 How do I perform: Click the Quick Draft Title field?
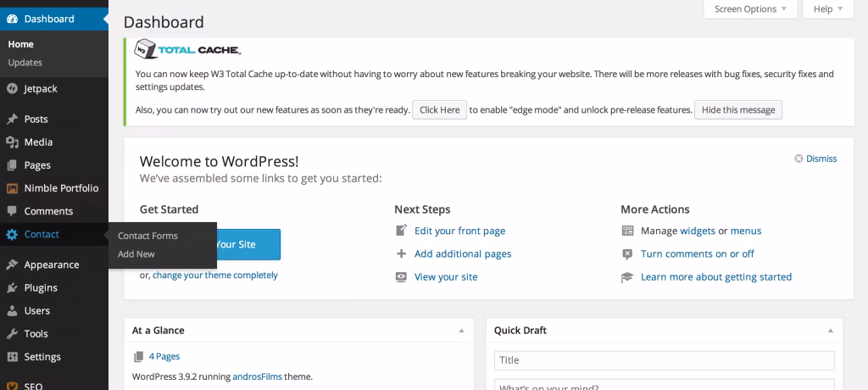pyautogui.click(x=665, y=360)
